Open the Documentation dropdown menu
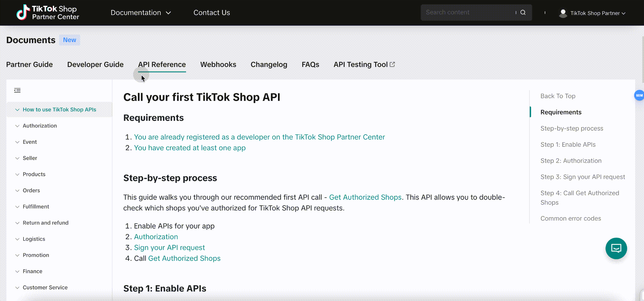Image resolution: width=644 pixels, height=301 pixels. pos(141,13)
